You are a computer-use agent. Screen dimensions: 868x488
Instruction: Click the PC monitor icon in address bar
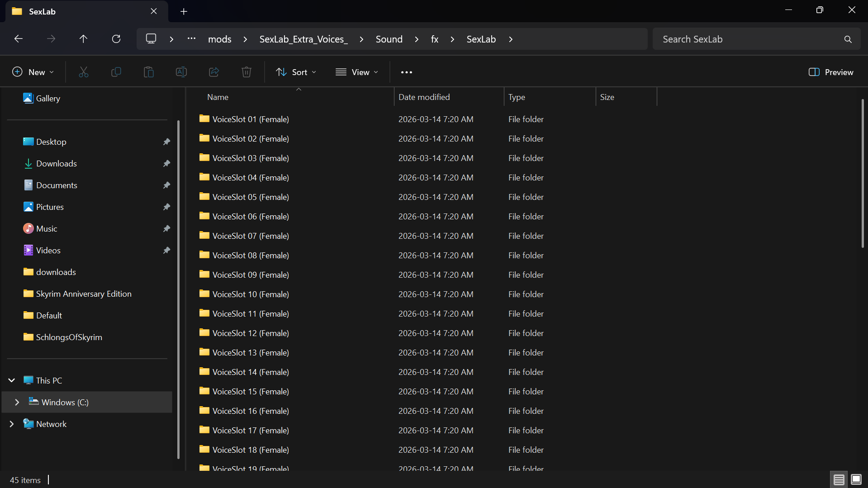(151, 39)
